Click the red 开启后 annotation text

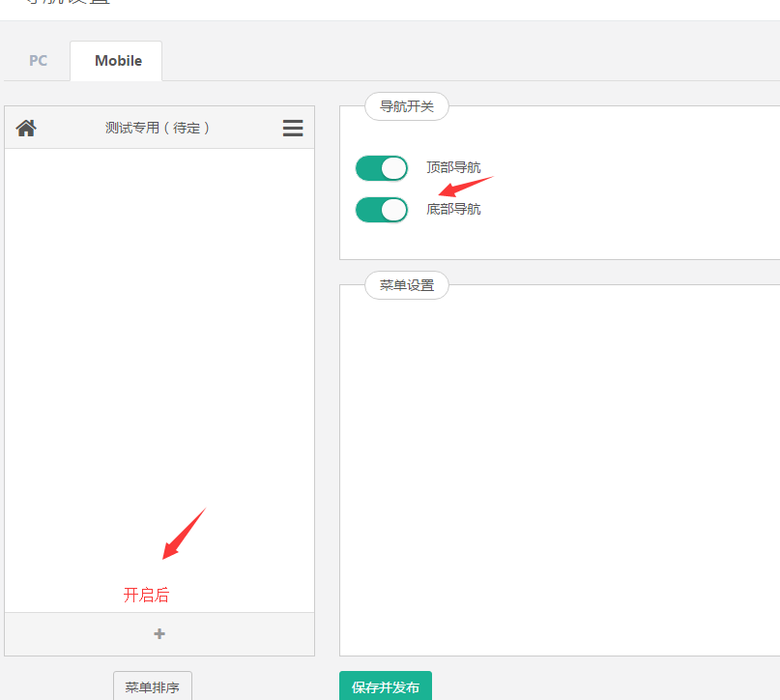[x=146, y=596]
